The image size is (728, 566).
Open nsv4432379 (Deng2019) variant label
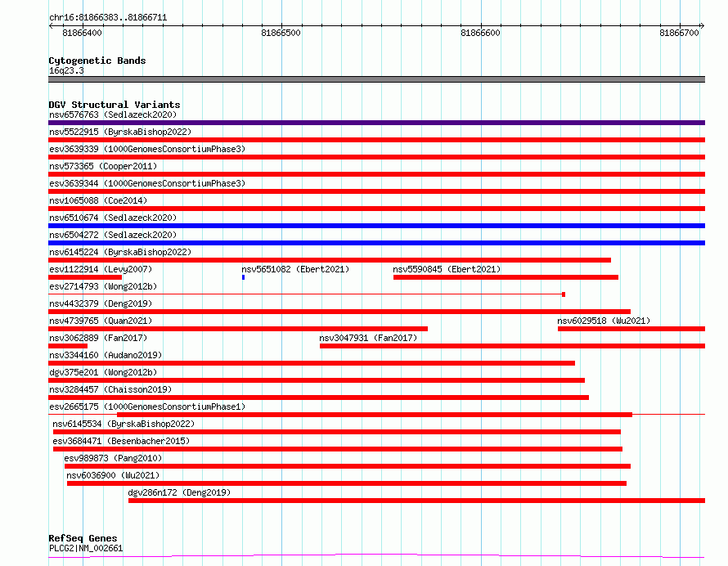[101, 303]
